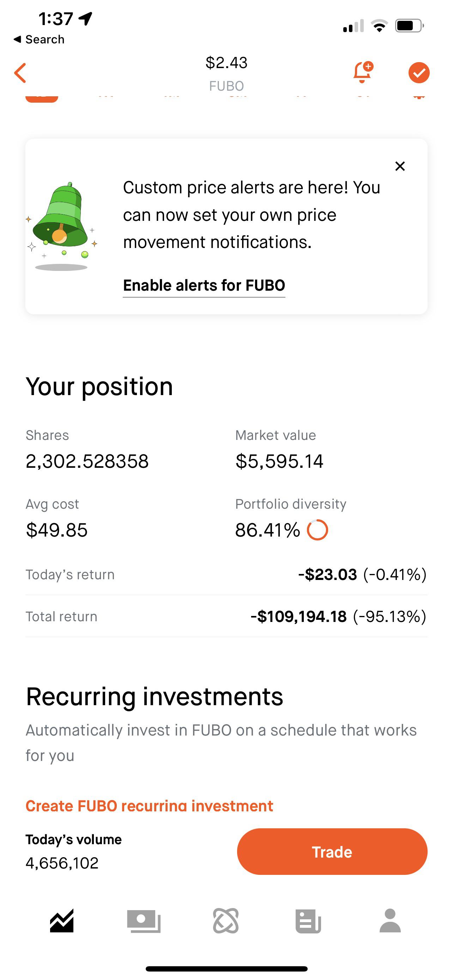The height and width of the screenshot is (980, 453).
Task: Dismiss the custom price alerts banner
Action: click(x=400, y=166)
